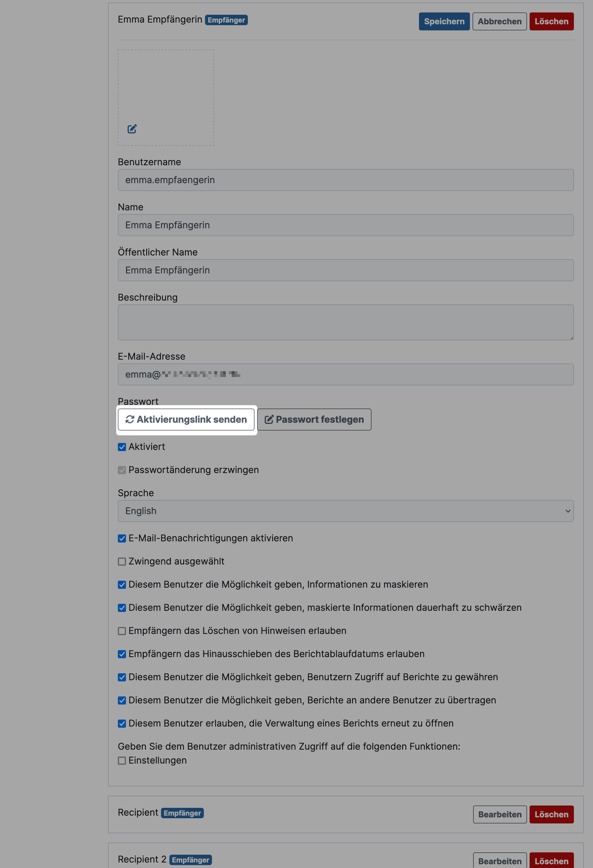Click the Empfänger badge beside Emma Empfängerin
The height and width of the screenshot is (868, 593).
click(x=226, y=20)
